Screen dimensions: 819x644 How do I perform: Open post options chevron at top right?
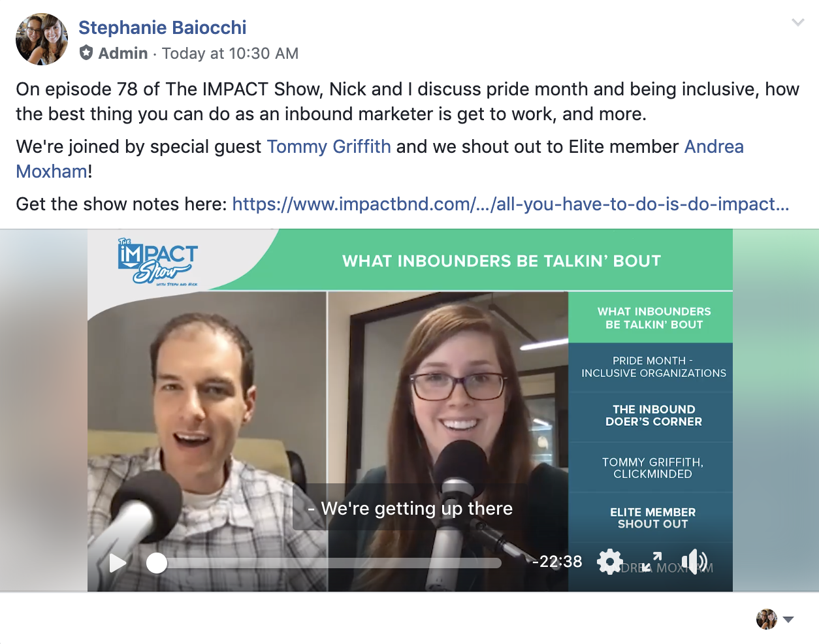[x=797, y=22]
